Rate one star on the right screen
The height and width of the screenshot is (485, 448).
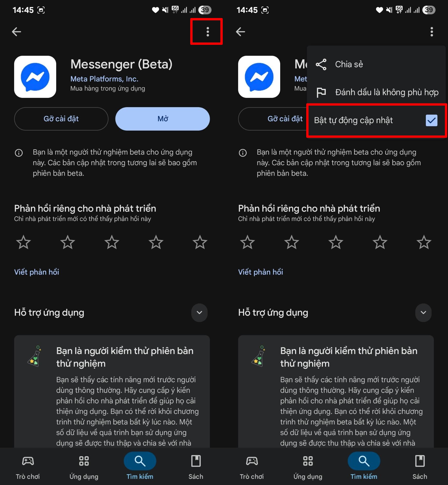(247, 242)
